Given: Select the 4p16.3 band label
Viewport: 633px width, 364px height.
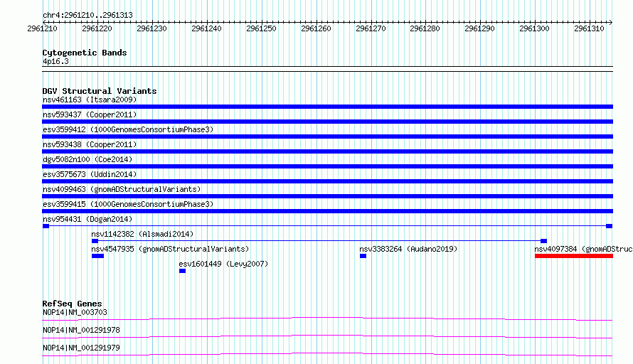Looking at the screenshot, I should click(55, 61).
